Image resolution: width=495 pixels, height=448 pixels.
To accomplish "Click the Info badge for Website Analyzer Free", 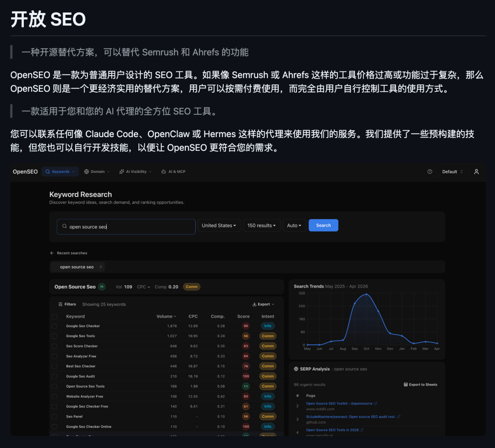I will [x=268, y=396].
